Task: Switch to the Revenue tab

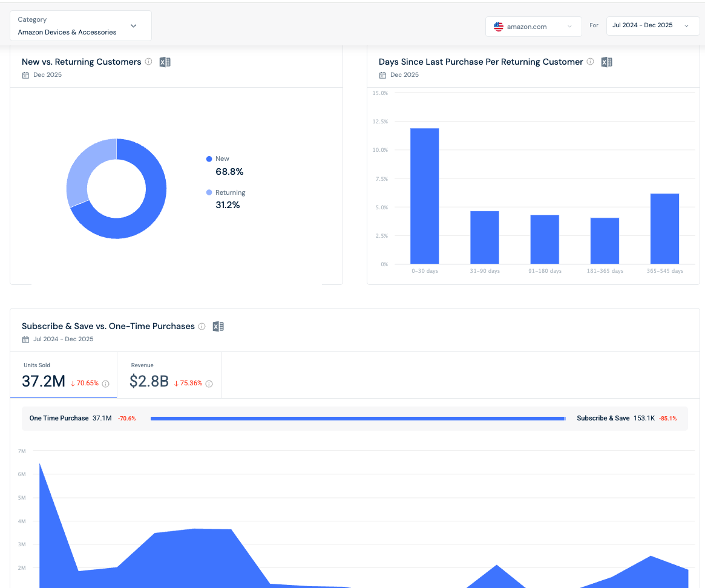Action: click(169, 375)
